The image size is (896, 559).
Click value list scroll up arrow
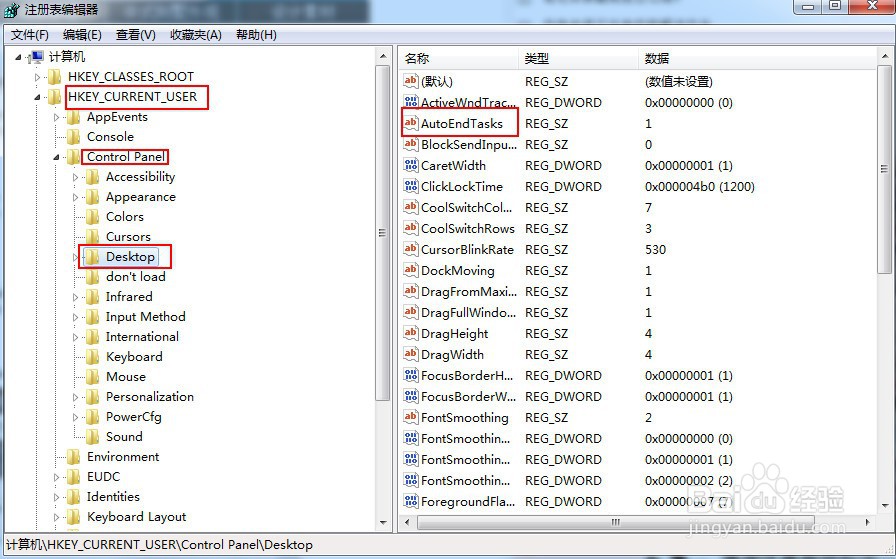pos(885,56)
